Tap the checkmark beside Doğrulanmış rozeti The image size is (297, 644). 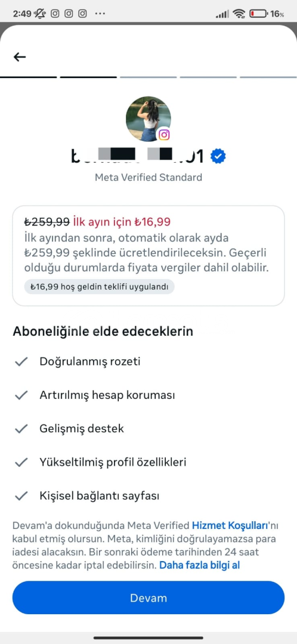(x=21, y=361)
